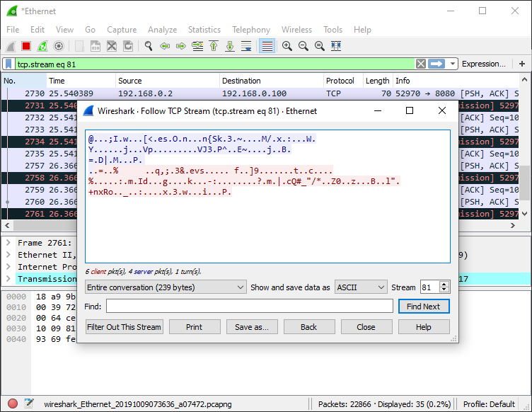Click in the tcp.stream eq 81 filter field
Viewport: 532px width, 412px height.
coord(214,64)
